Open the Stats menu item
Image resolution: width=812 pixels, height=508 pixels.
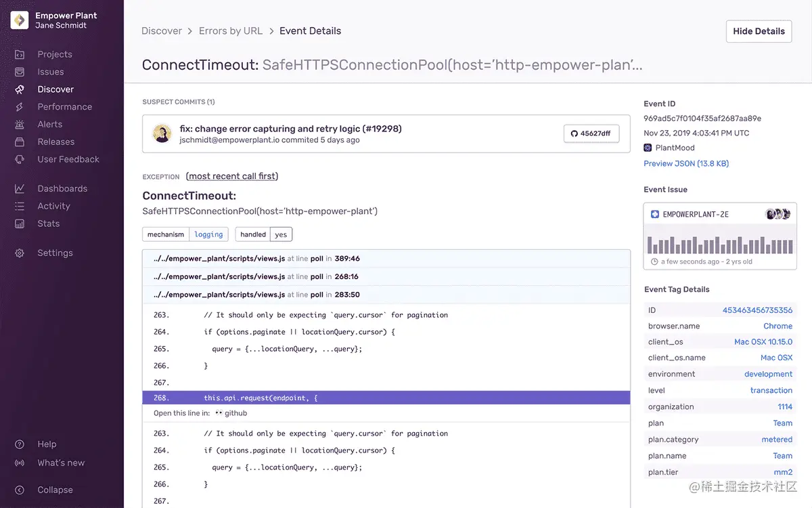(x=48, y=224)
